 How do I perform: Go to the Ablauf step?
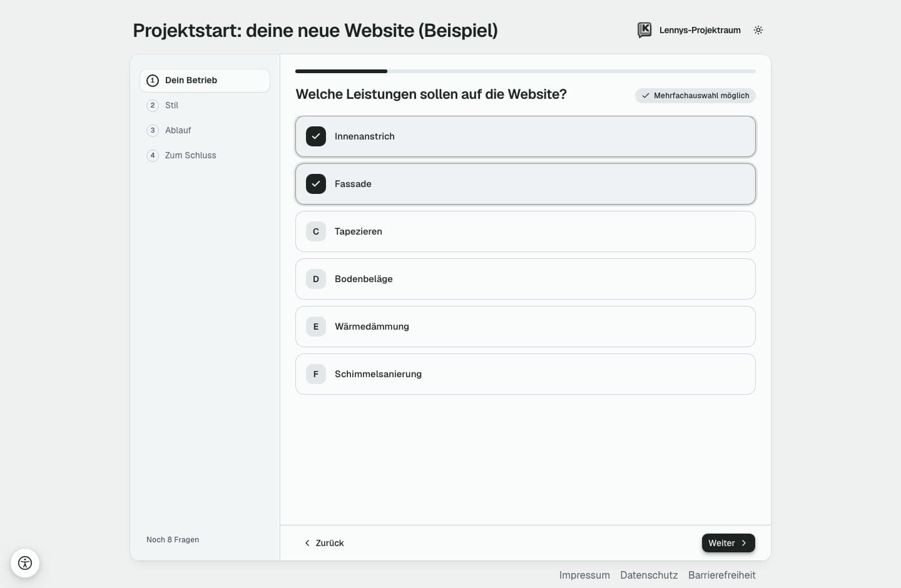click(205, 131)
